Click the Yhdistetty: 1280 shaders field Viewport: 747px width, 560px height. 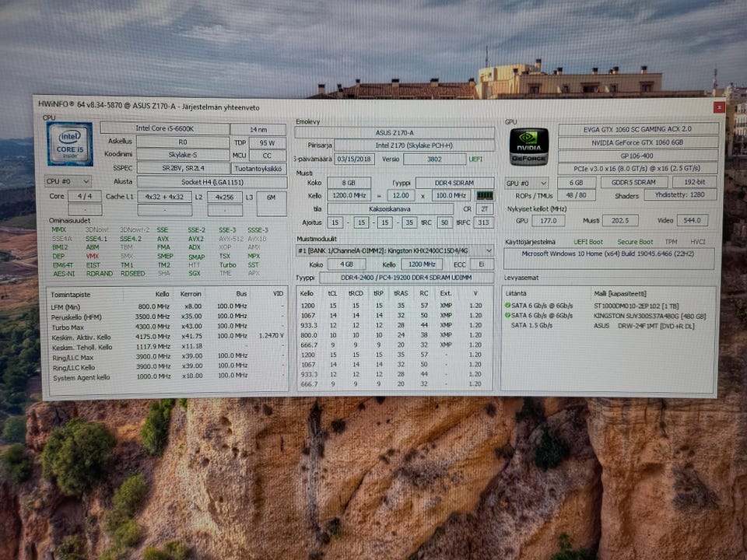click(680, 194)
